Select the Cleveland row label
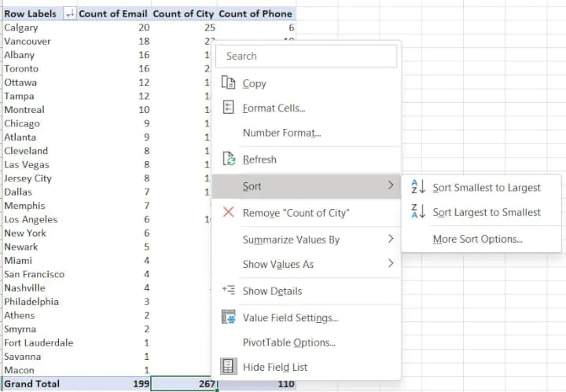Viewport: 566px width, 392px height. 26,151
